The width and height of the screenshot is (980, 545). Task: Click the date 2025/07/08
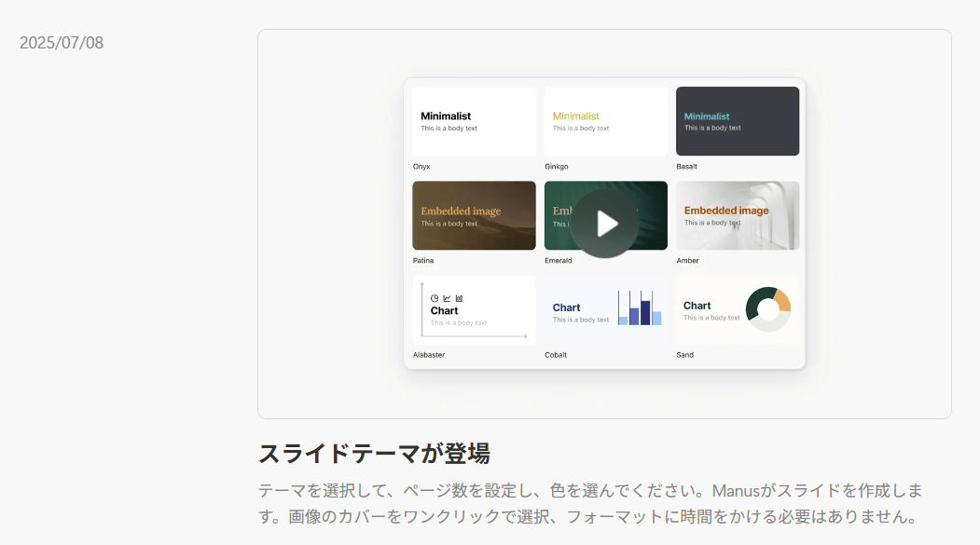62,43
